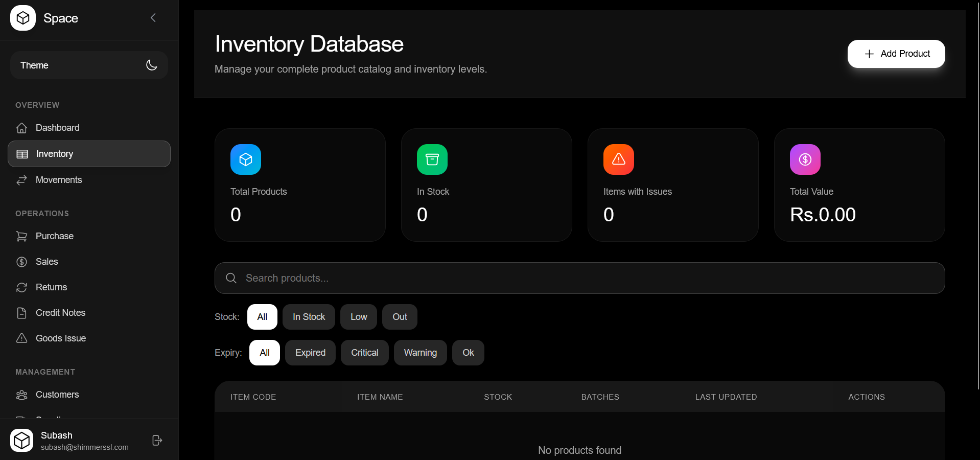
Task: Click the logout icon beside Subash
Action: [x=157, y=441]
